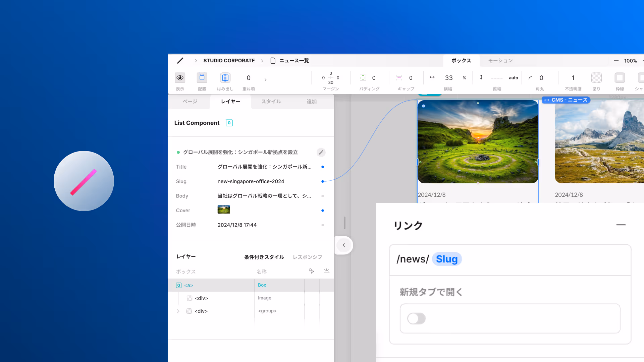Screen dimensions: 644x362
Task: Open the 配置 position tool
Action: [202, 78]
